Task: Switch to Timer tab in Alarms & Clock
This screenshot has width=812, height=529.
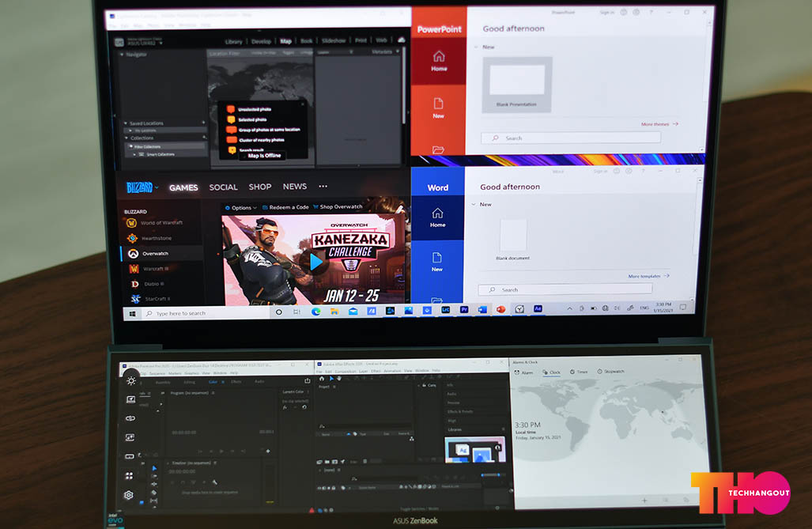Action: (579, 372)
